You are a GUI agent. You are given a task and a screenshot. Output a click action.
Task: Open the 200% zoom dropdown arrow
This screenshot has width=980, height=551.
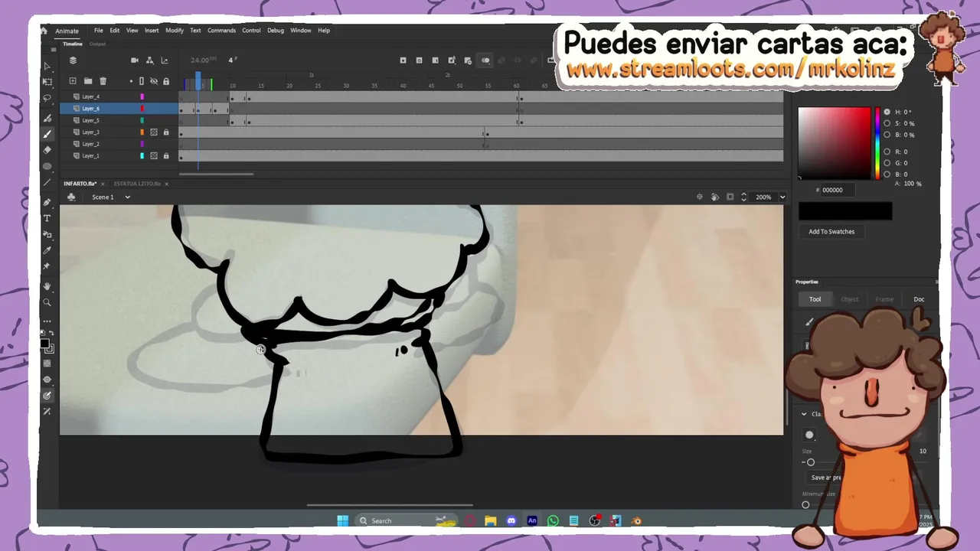pos(782,197)
